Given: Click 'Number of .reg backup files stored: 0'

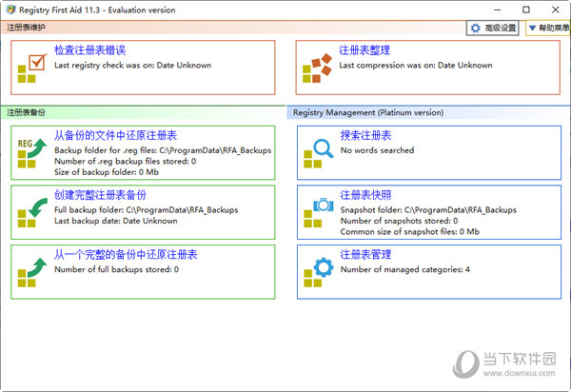Looking at the screenshot, I should point(126,161).
